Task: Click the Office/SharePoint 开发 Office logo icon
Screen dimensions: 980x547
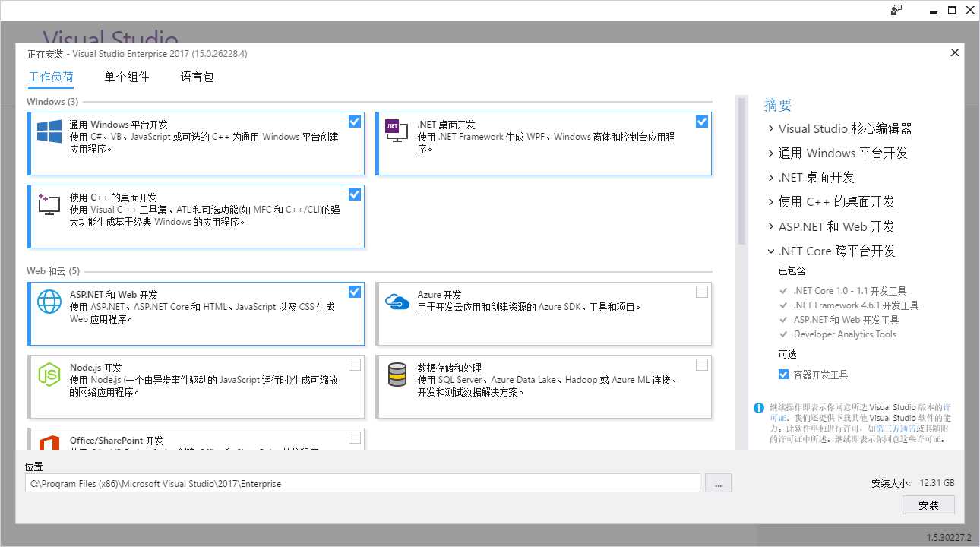Action: 49,443
